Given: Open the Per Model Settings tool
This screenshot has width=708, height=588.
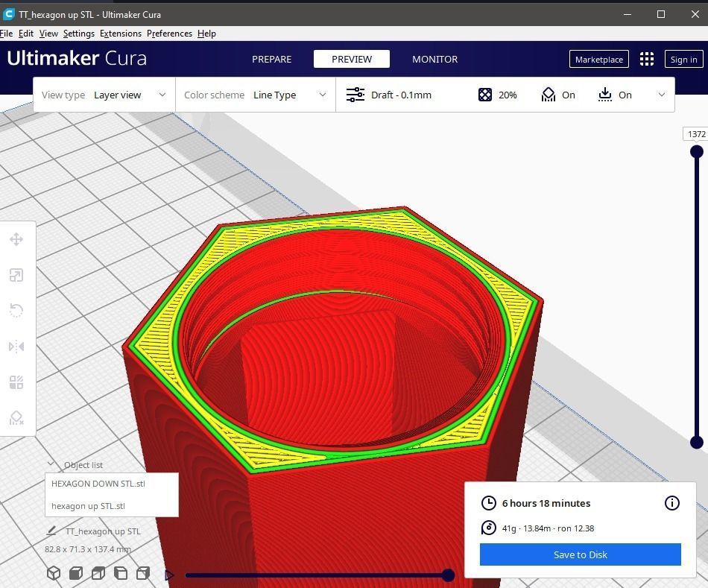Looking at the screenshot, I should 16,382.
